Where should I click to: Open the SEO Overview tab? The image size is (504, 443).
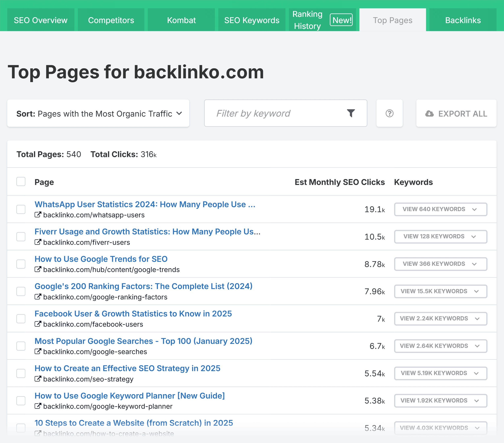[41, 20]
